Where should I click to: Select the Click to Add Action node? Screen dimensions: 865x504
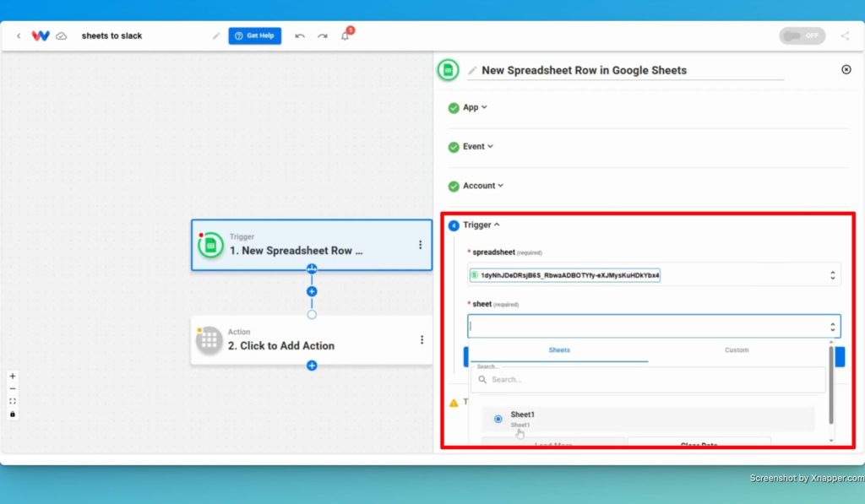312,340
